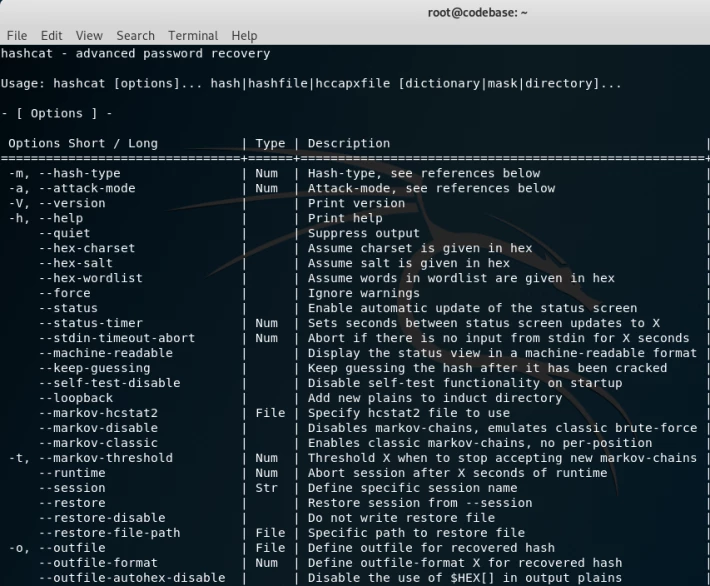Click 'Specify hcstat2 file to use'
This screenshot has width=710, height=586.
(x=409, y=413)
